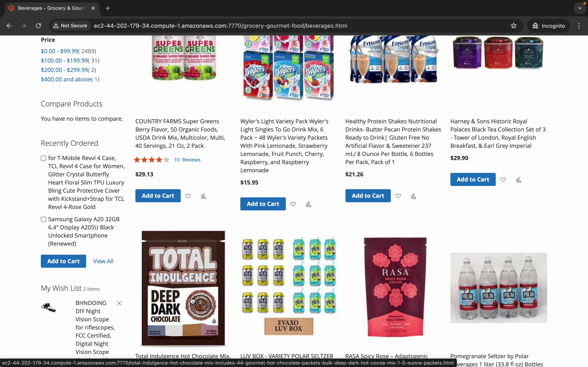The image size is (588, 367).
Task: Add Harney & Sons tea collection to cart
Action: click(473, 179)
